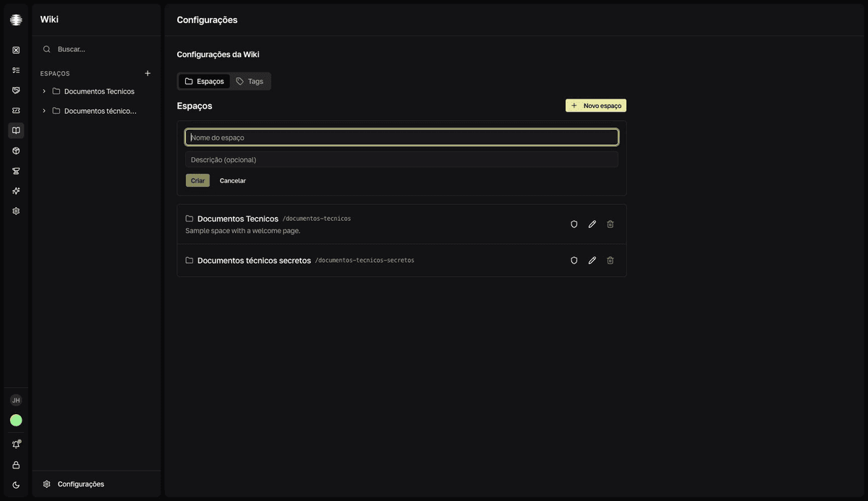Open the ticket icon in left rail
The height and width of the screenshot is (501, 868).
16,111
